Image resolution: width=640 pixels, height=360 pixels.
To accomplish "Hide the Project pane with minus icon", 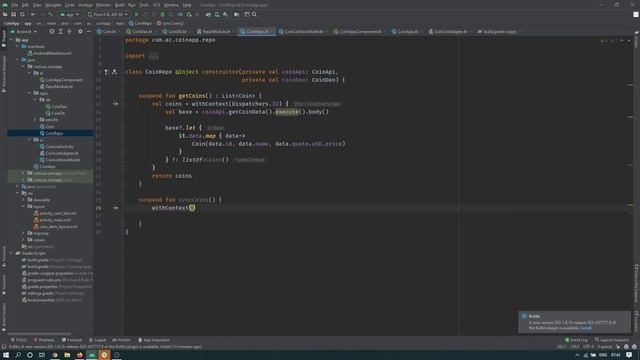I will coord(89,31).
